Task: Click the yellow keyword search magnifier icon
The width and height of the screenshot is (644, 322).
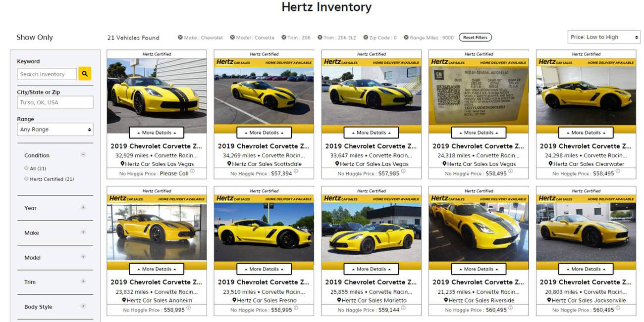Action: coord(85,74)
